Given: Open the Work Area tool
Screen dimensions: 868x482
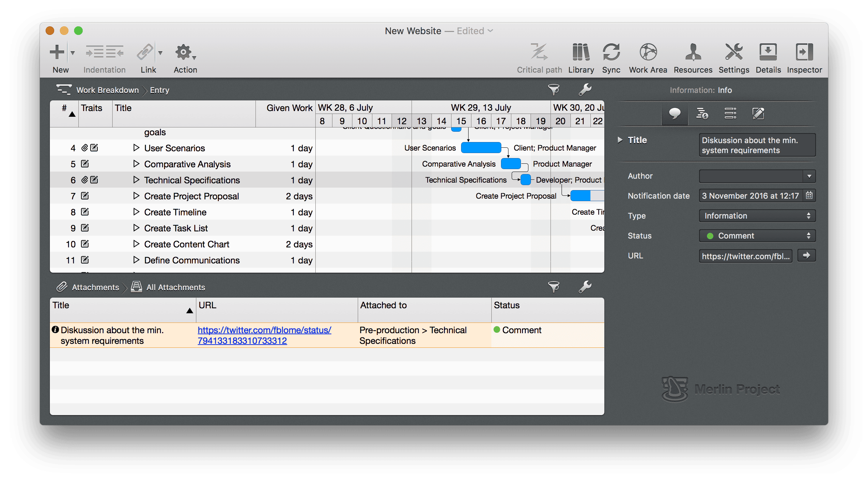Looking at the screenshot, I should click(648, 57).
